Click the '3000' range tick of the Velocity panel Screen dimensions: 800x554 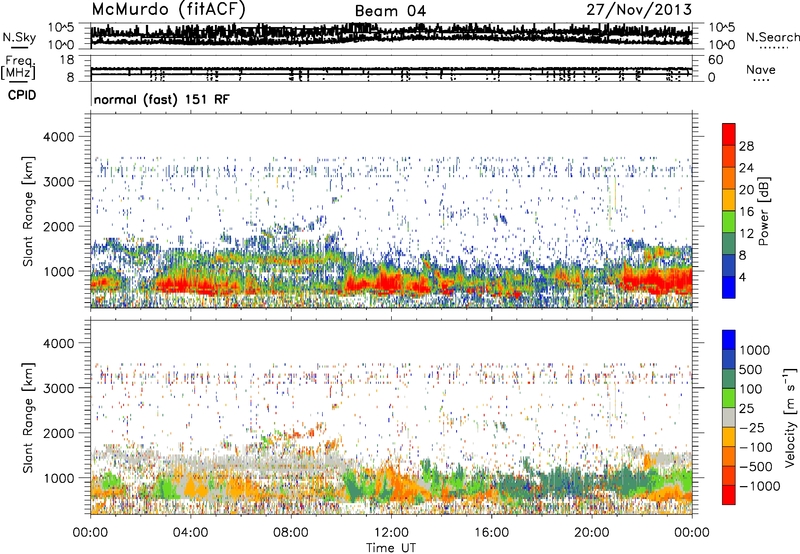pos(58,388)
